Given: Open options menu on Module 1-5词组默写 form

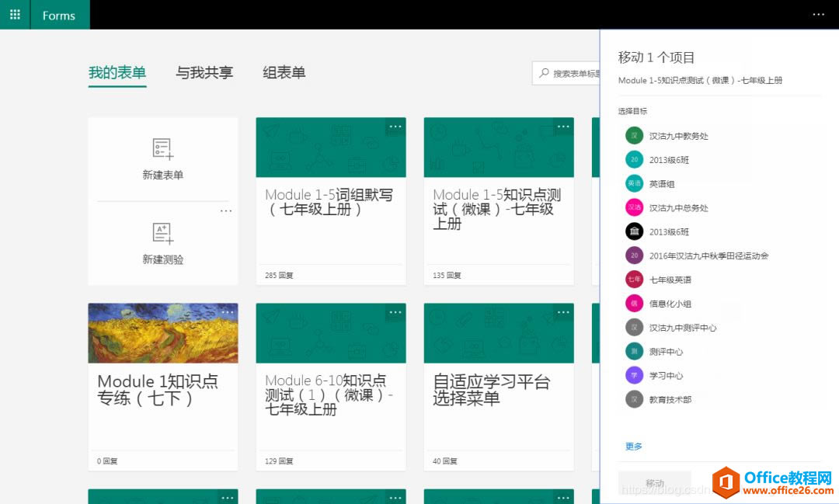Looking at the screenshot, I should click(395, 127).
